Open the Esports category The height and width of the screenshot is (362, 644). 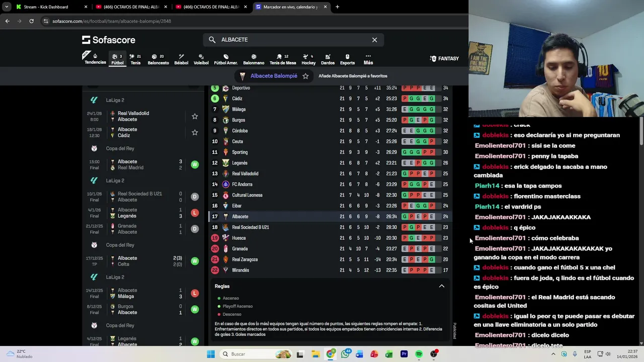coord(347,59)
